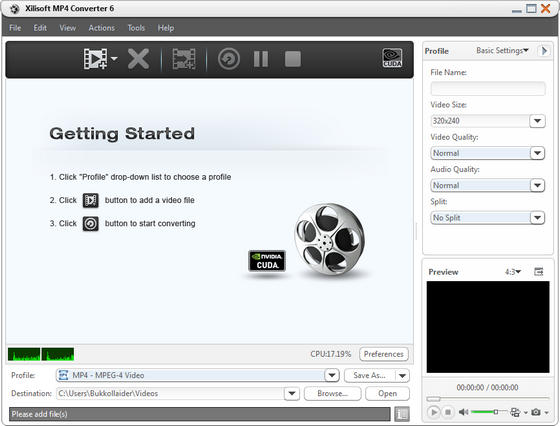The image size is (560, 426).
Task: Click the Preferences button
Action: point(384,354)
